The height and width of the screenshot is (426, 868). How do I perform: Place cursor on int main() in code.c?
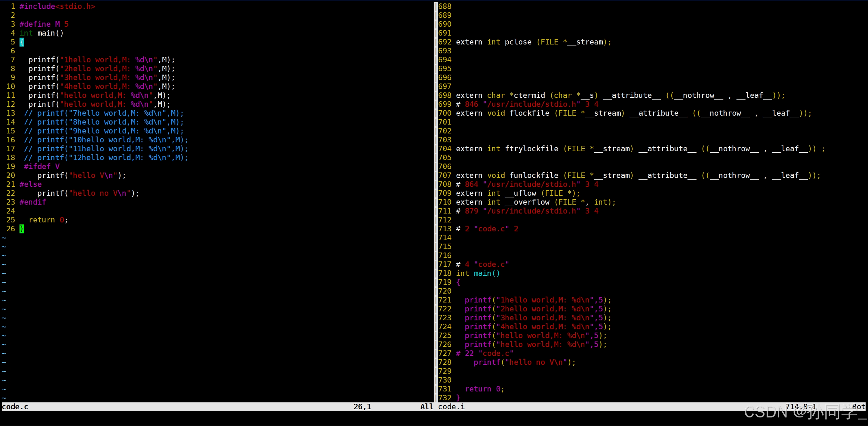pos(41,33)
